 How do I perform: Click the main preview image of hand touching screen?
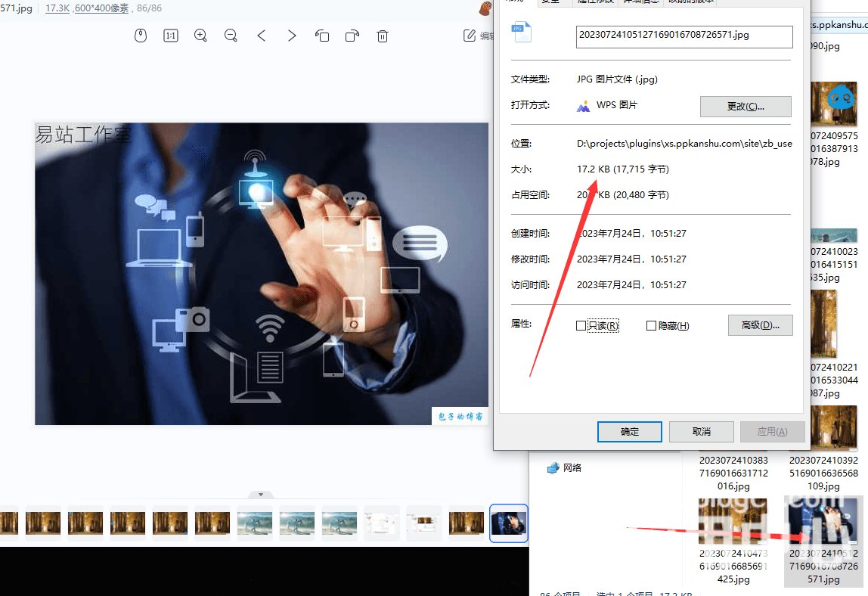(262, 274)
